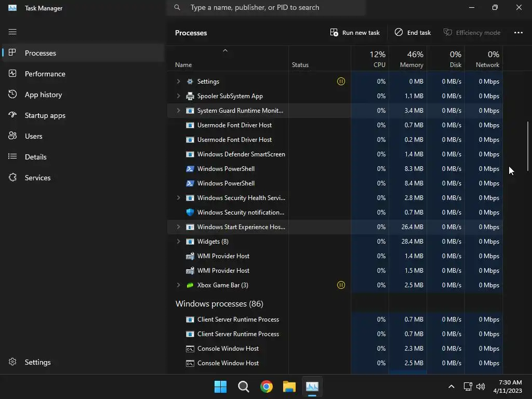Click the sort arrow above Name column
Screen dimensions: 532x399
click(225, 50)
